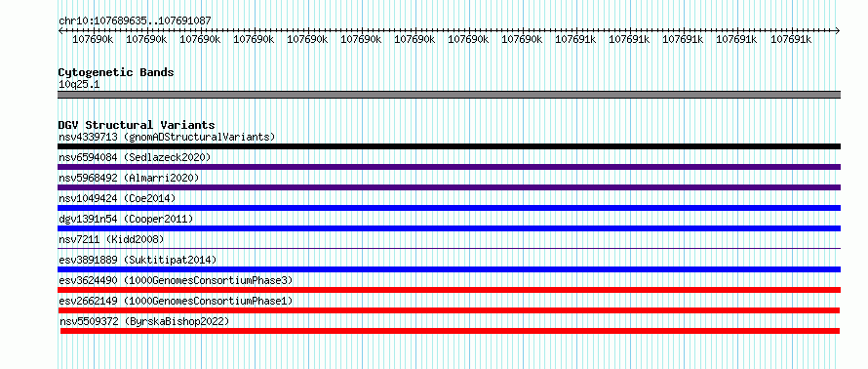Click the blue esv3891889 variant bar
Viewport: 868px width, 369px height.
(x=449, y=269)
